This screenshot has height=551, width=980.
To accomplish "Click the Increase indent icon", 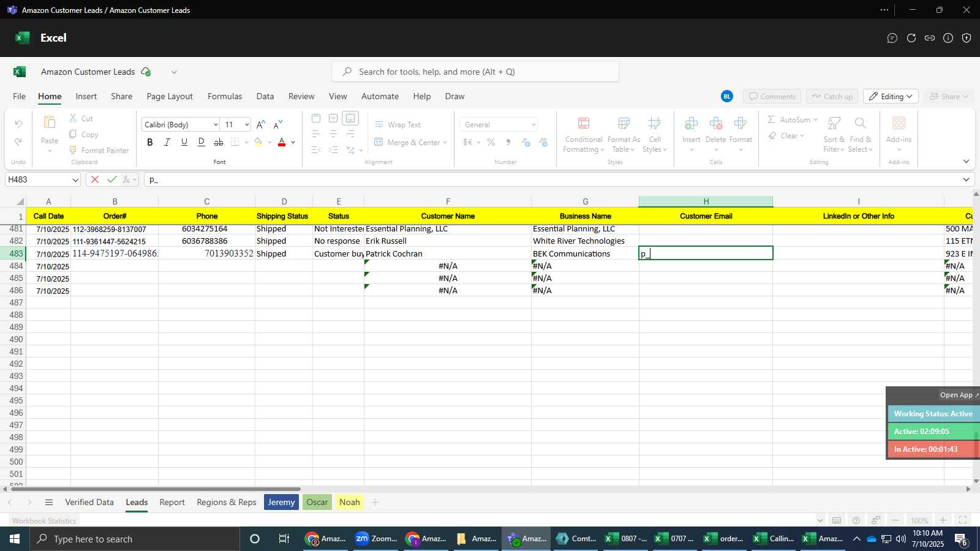I will [333, 150].
